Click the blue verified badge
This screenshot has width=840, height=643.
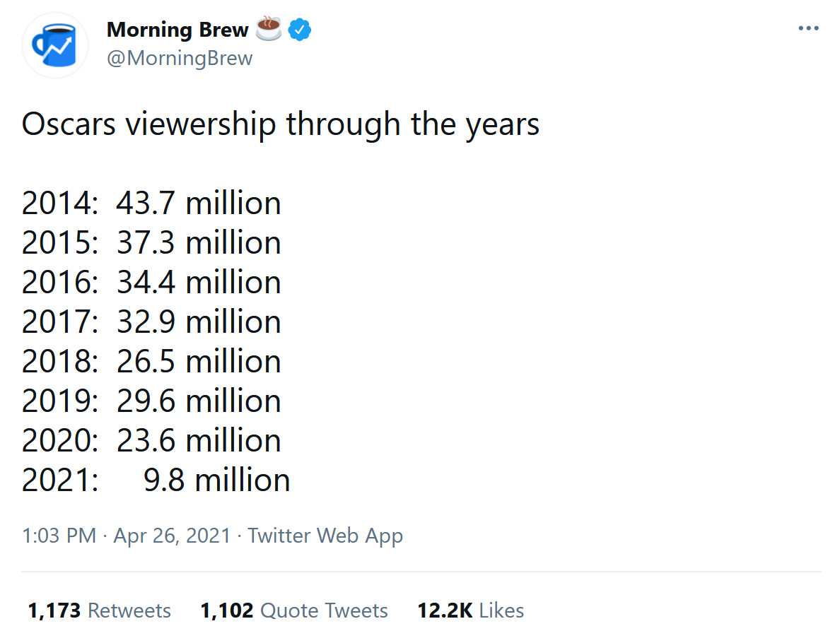pyautogui.click(x=301, y=30)
